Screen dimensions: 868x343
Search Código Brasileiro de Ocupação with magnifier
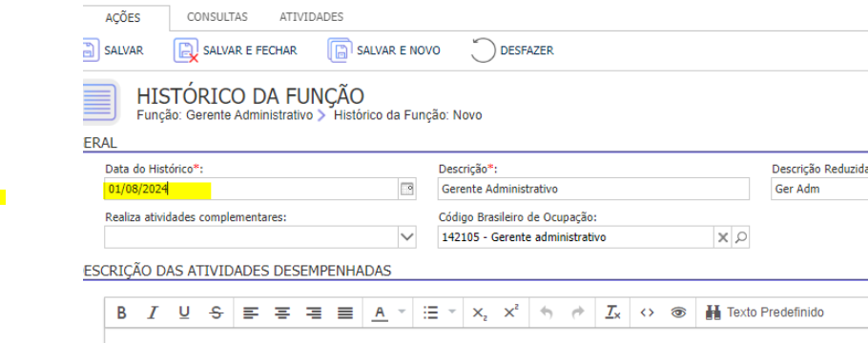[741, 238]
